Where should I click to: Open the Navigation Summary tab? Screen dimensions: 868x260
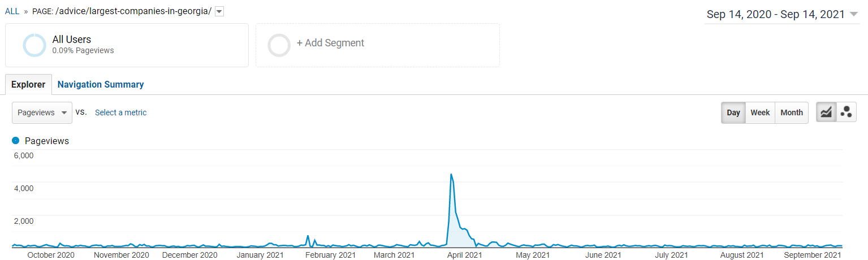101,84
